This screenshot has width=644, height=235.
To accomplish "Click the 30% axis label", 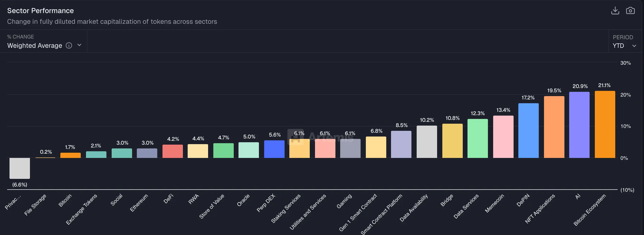I will [x=626, y=63].
